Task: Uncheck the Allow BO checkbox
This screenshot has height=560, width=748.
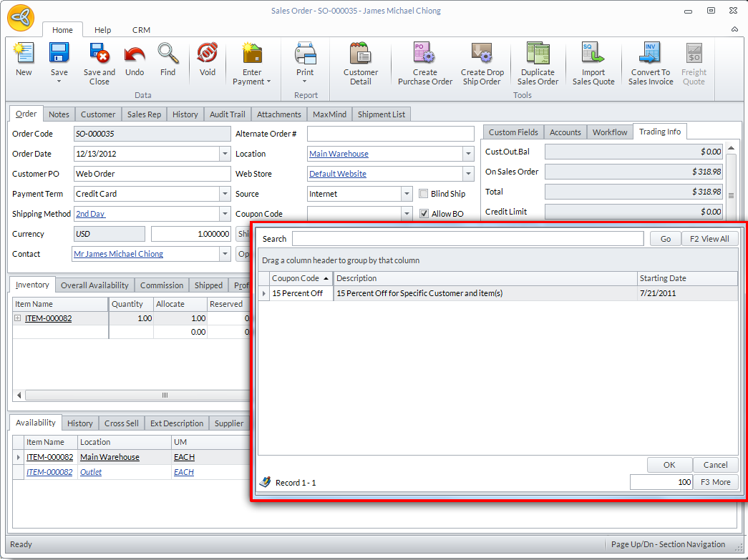Action: [424, 214]
